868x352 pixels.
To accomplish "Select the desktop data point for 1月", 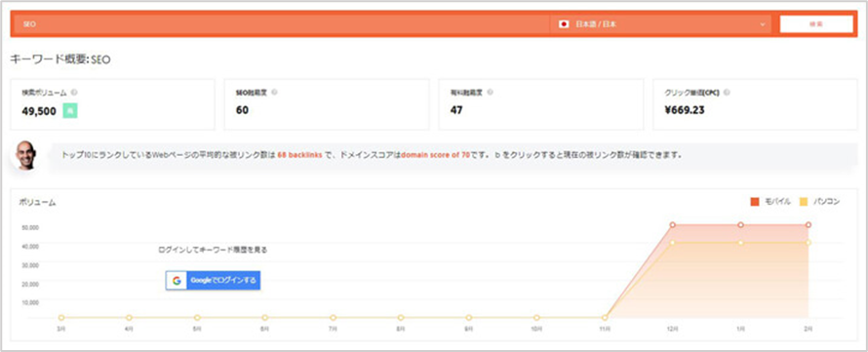I will coord(740,243).
